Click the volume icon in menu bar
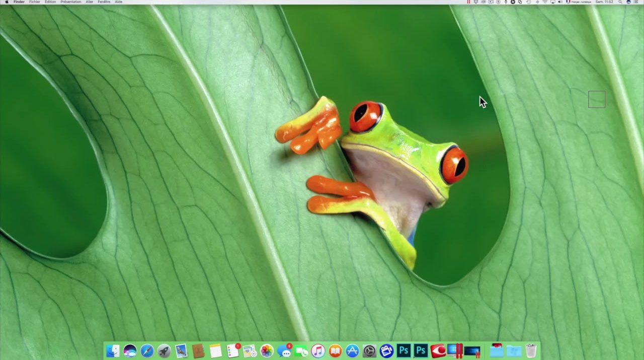The image size is (644, 360). tap(560, 2)
